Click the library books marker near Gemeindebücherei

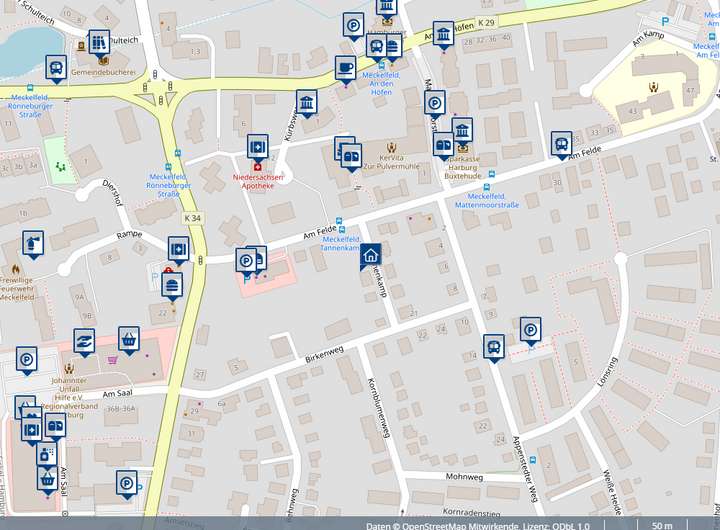[98, 42]
